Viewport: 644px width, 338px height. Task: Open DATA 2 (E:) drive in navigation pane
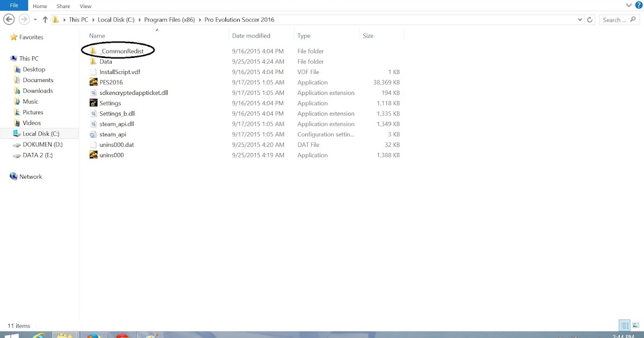pos(38,155)
